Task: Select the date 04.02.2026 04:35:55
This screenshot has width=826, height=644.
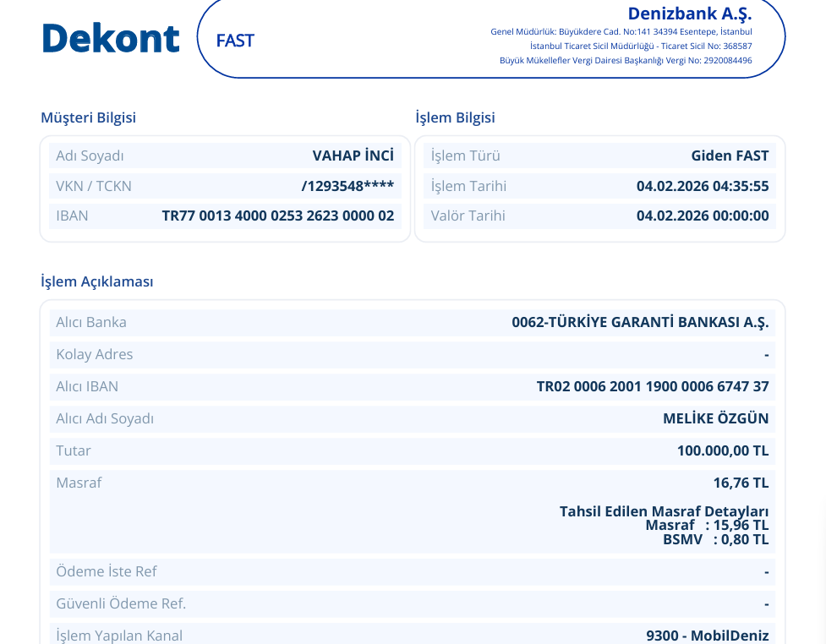Action: point(703,186)
